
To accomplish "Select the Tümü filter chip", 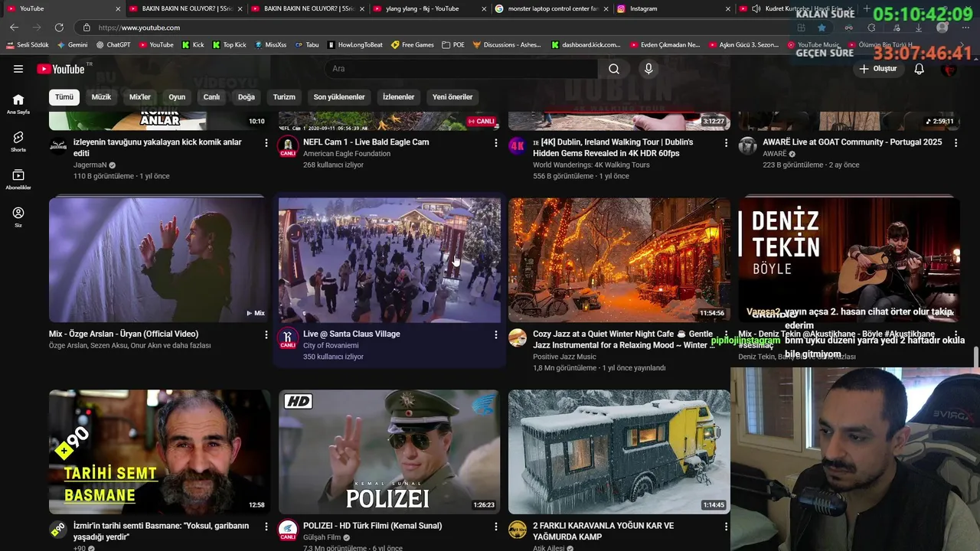I will pyautogui.click(x=64, y=97).
